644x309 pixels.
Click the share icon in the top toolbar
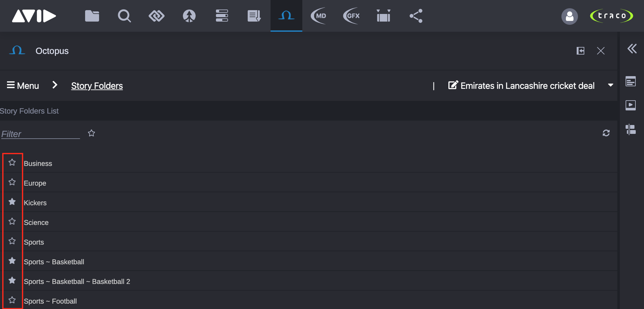[x=416, y=16]
